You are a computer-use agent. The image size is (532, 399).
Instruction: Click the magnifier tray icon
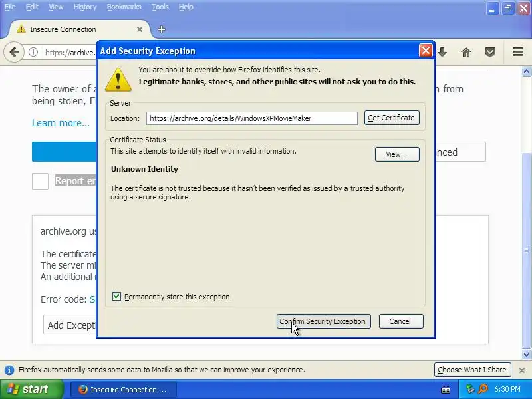click(483, 389)
